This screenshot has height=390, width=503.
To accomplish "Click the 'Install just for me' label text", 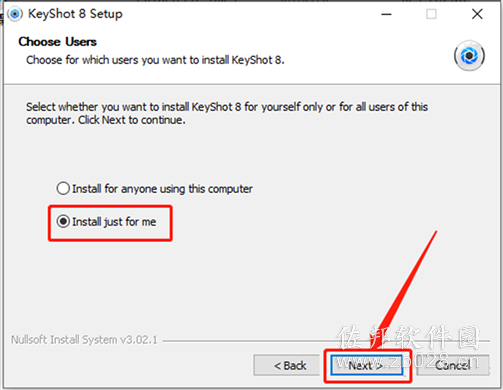I will click(x=114, y=222).
